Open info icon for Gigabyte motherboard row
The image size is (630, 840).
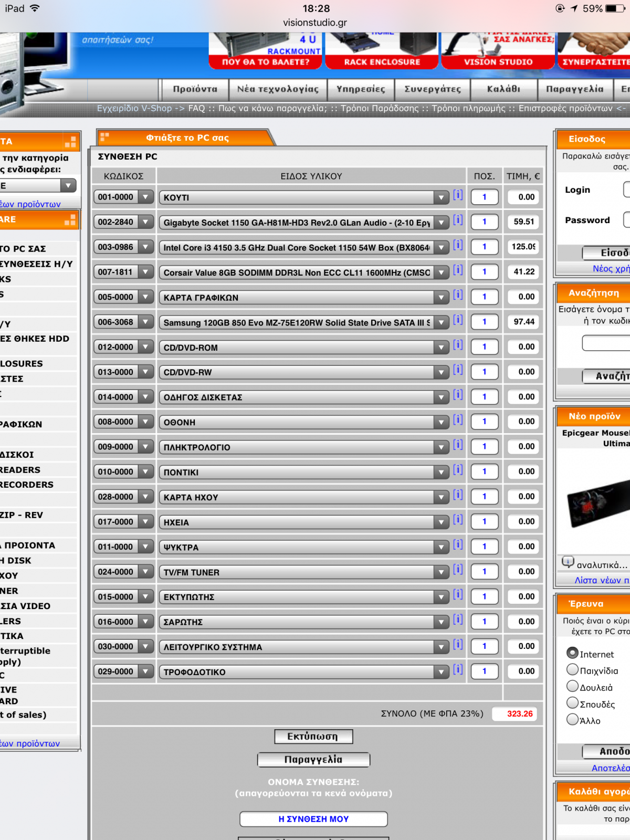[x=458, y=219]
